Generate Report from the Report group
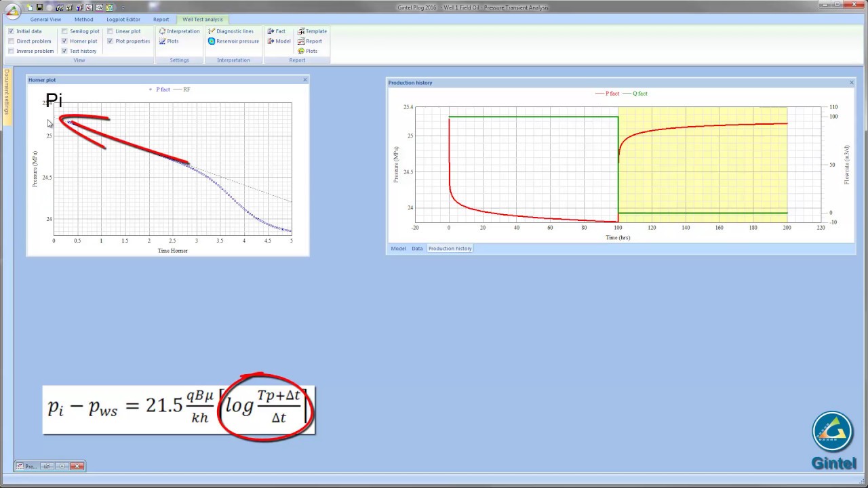Image resolution: width=868 pixels, height=488 pixels. click(310, 41)
